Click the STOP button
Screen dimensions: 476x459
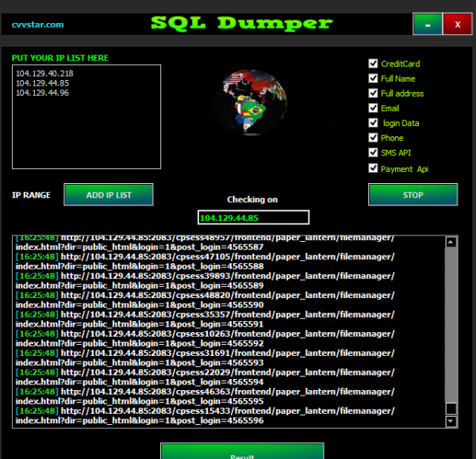point(413,194)
